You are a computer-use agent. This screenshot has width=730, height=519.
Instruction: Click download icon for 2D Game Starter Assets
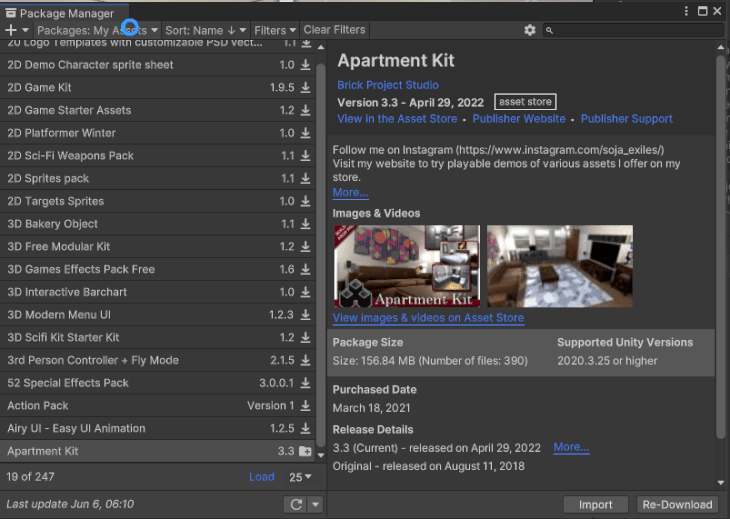(x=305, y=110)
